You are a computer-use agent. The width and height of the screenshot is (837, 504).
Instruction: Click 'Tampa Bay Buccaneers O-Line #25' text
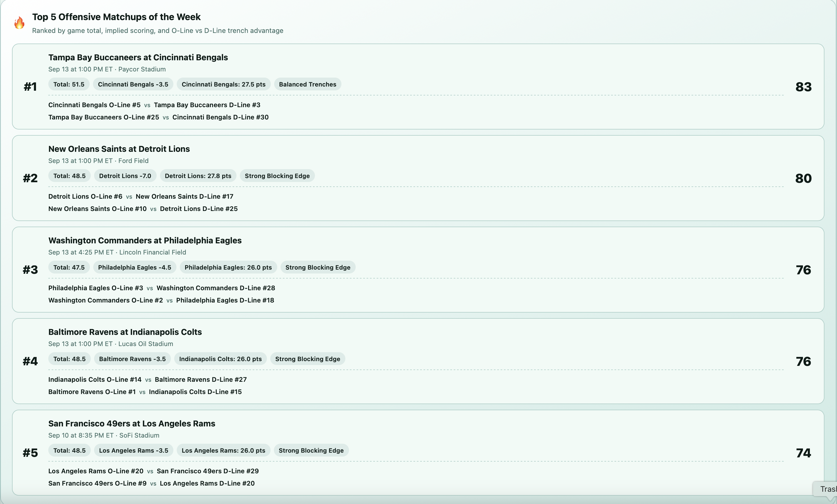click(104, 117)
